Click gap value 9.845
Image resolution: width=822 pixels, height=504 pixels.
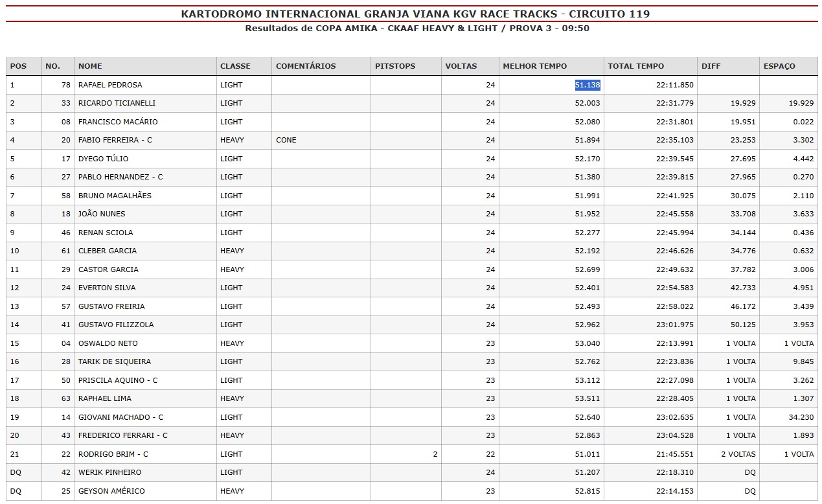(x=803, y=361)
